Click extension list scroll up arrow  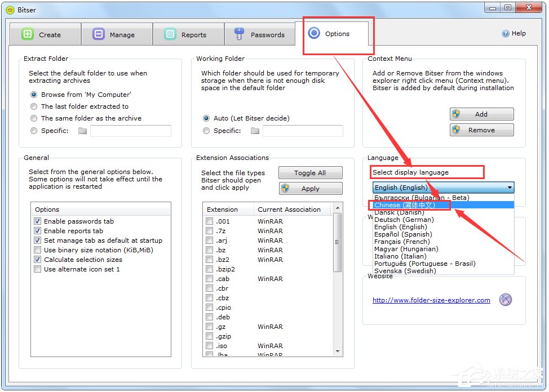338,208
